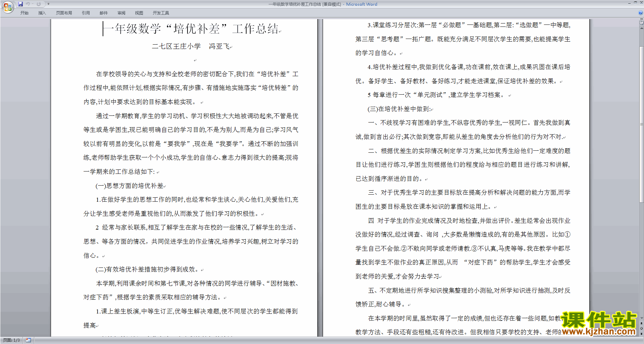644x344 pixels.
Task: Click the heading (三)在培优补差中做到:
Action: point(400,109)
